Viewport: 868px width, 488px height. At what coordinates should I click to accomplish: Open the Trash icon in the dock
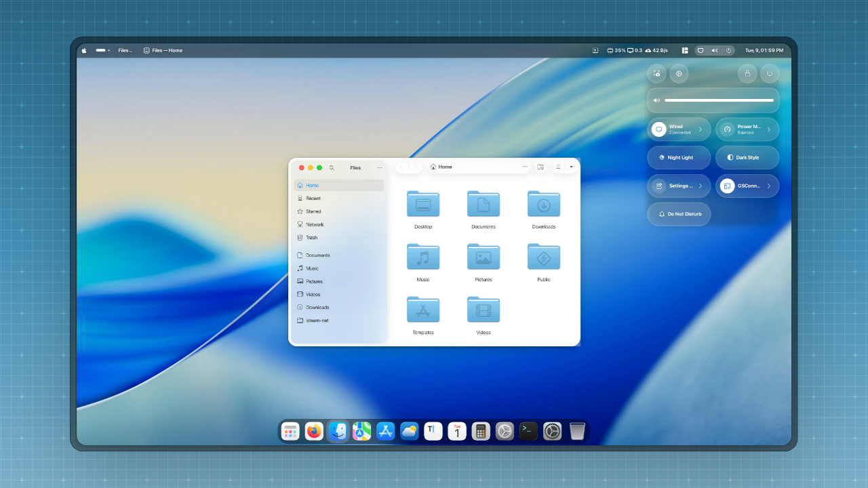(577, 431)
